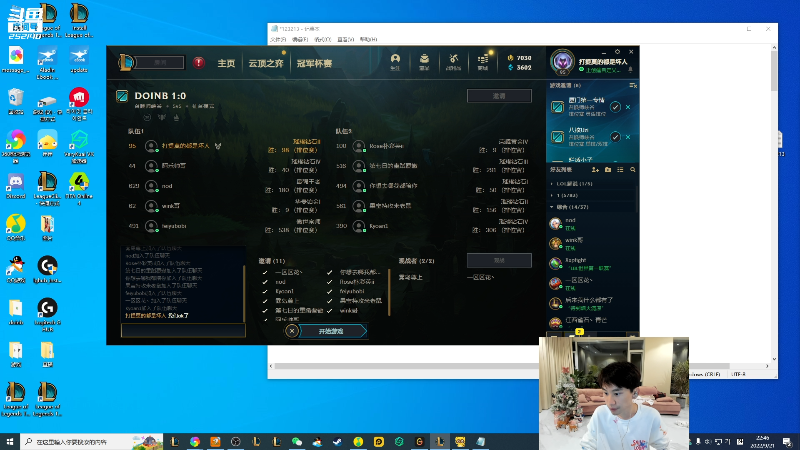The height and width of the screenshot is (450, 800).
Task: Open Notepad 帮助(H) menu
Action: click(x=368, y=39)
